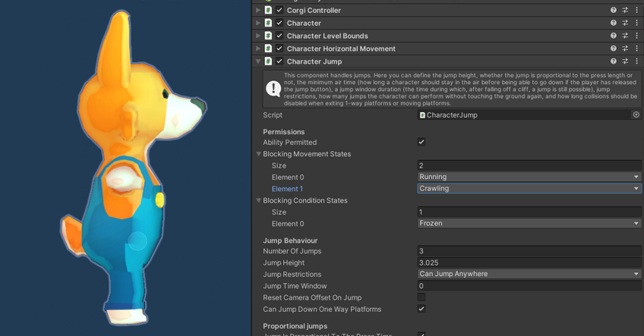Open the Frozen condition state dropdown
This screenshot has width=644, height=336.
tap(529, 224)
